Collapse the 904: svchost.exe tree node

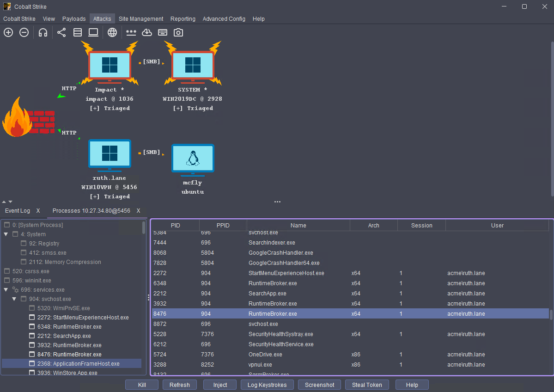click(x=14, y=299)
